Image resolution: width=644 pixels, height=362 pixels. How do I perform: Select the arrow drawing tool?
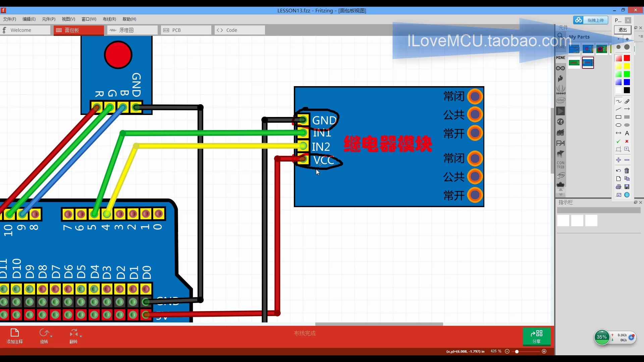coord(627,109)
